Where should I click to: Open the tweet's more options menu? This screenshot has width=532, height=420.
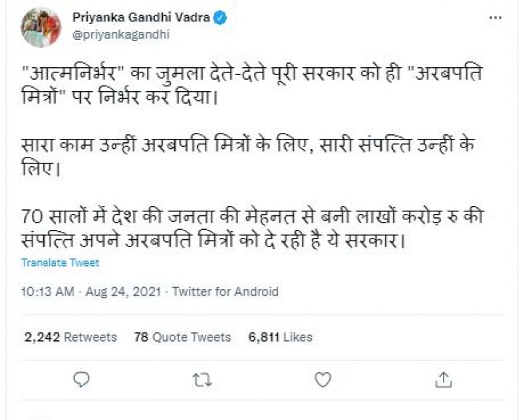495,18
